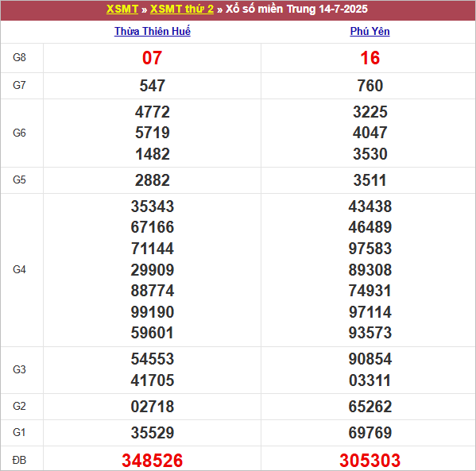Select the ĐB row label
The height and width of the screenshot is (471, 476).
(19, 460)
